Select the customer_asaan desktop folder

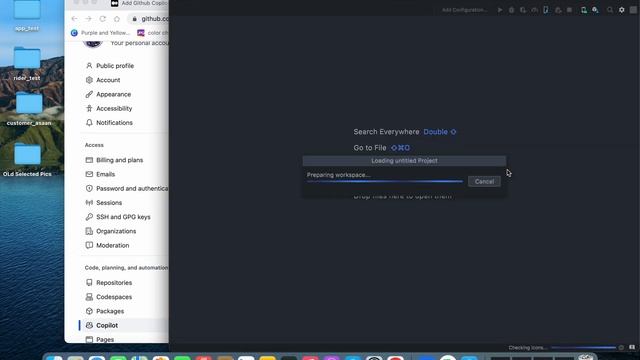click(29, 108)
